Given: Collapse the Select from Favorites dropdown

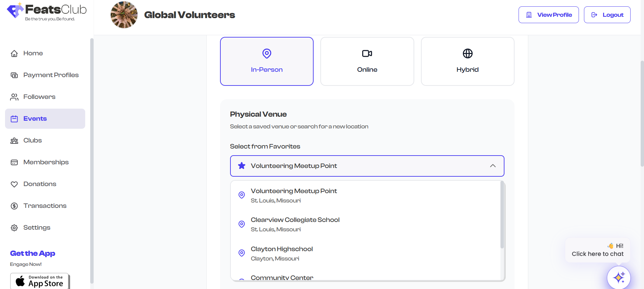Looking at the screenshot, I should coord(367,166).
